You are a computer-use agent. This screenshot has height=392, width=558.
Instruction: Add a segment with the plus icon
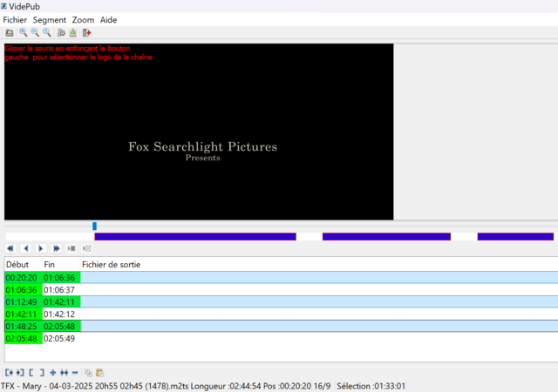click(53, 373)
